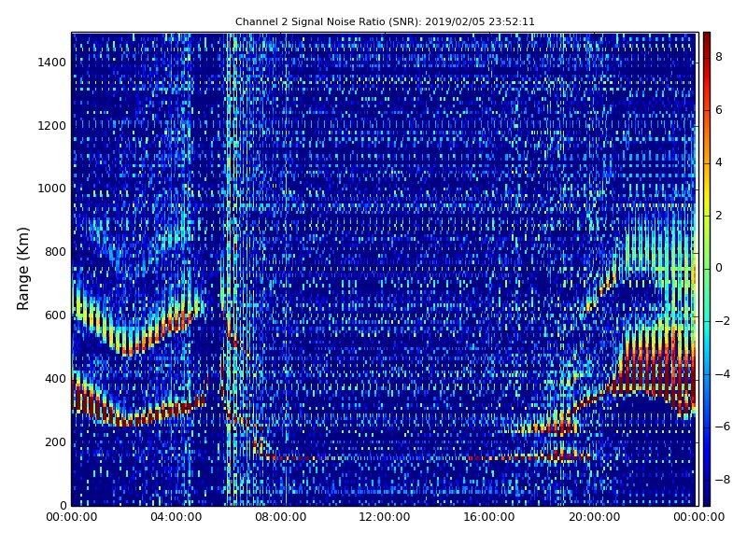Image resolution: width=747 pixels, height=560 pixels.
Task: Click the 08:00:00 time axis label
Action: pyautogui.click(x=281, y=517)
